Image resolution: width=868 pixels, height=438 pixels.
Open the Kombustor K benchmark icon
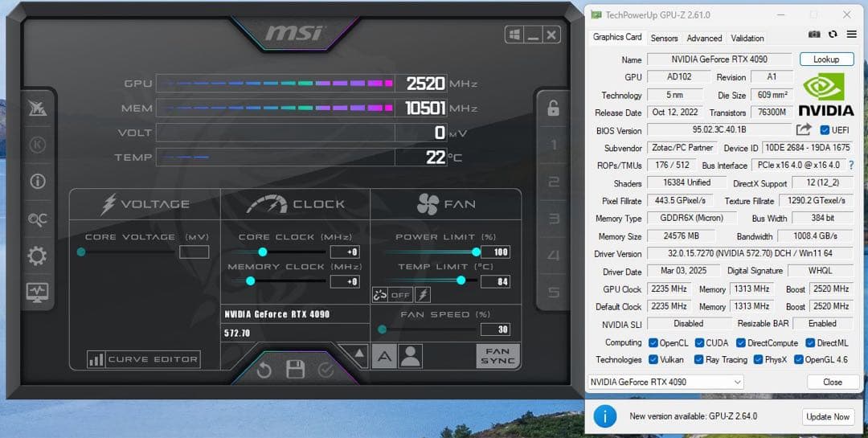[x=37, y=145]
